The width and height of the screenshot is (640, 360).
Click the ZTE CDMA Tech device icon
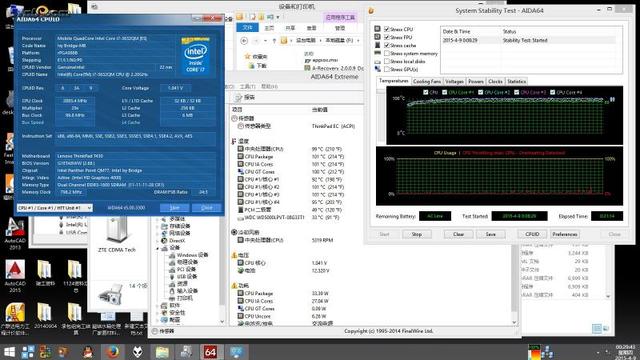pyautogui.click(x=117, y=234)
